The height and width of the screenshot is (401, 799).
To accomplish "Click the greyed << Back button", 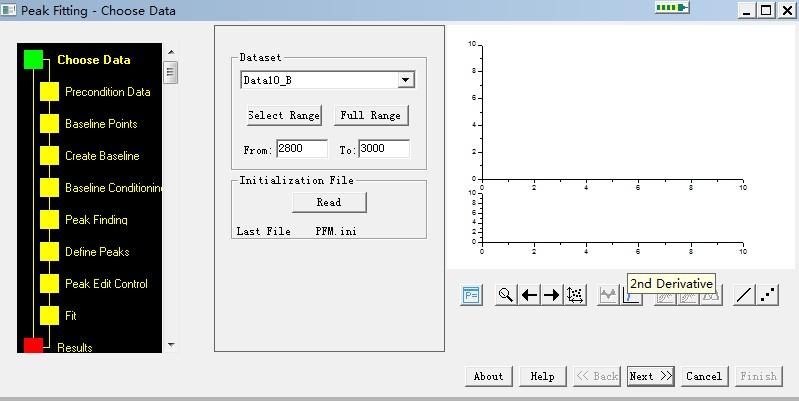I will 597,377.
